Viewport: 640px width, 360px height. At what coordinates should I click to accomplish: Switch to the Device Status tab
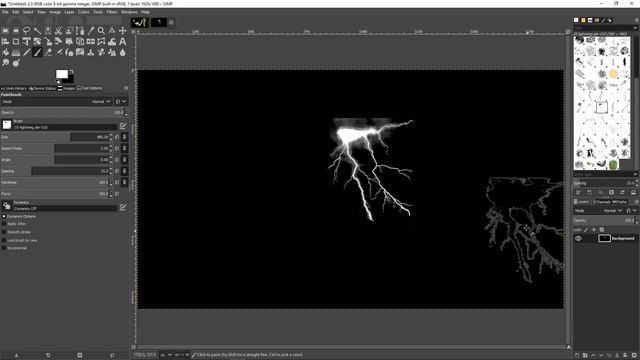click(42, 88)
